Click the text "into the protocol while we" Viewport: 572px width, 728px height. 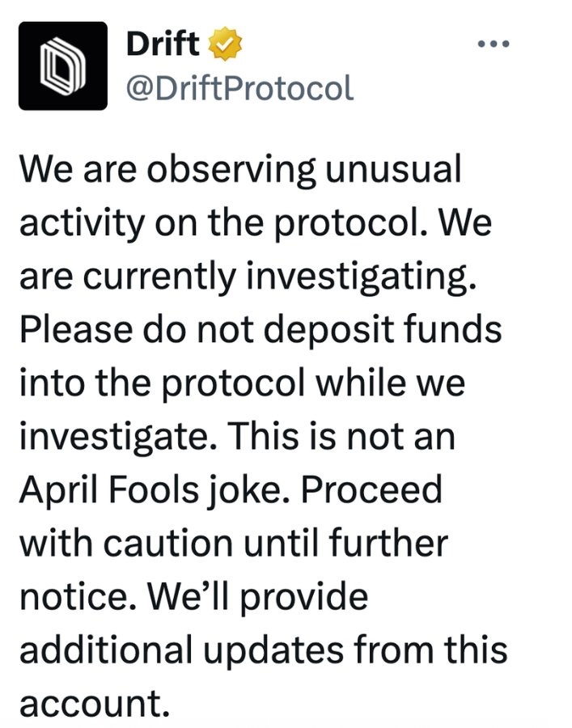242,383
